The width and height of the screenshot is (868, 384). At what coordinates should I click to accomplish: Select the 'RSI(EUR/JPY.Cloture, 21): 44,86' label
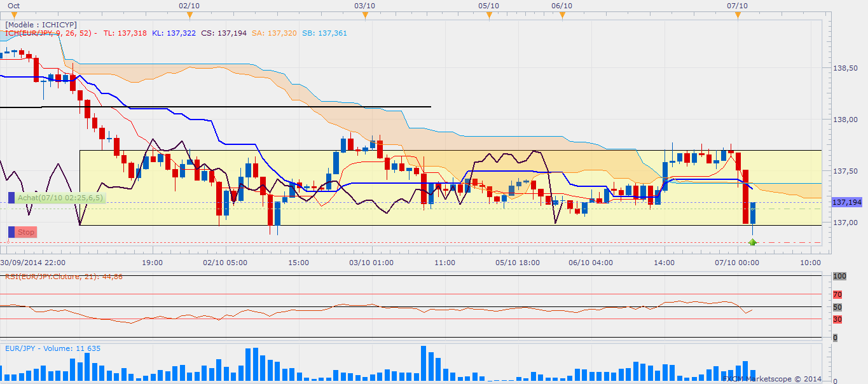(64, 276)
